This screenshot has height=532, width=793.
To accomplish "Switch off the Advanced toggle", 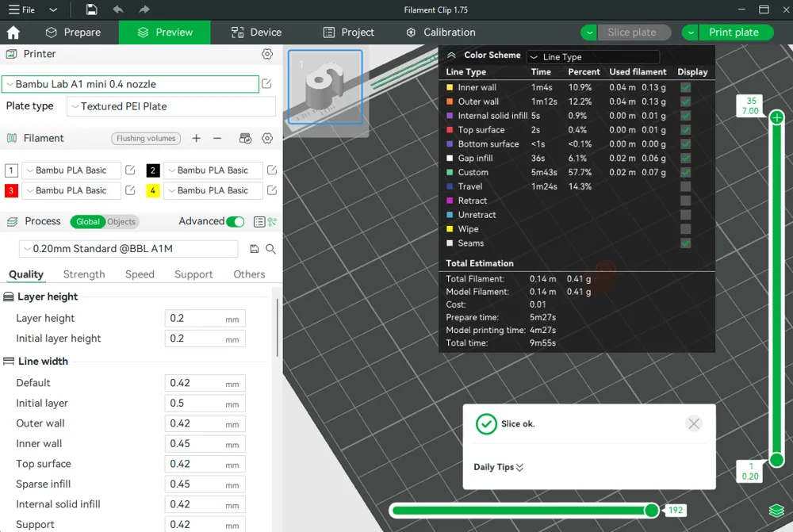I will [236, 221].
